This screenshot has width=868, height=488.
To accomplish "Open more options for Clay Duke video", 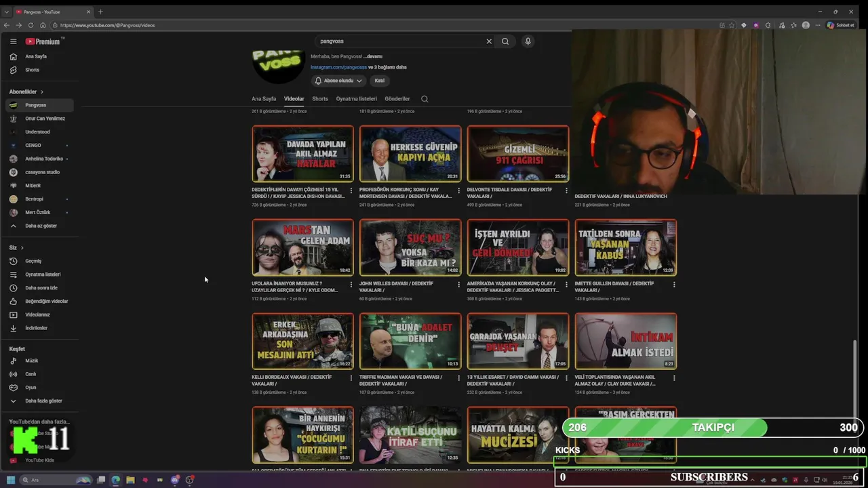I will pyautogui.click(x=674, y=378).
